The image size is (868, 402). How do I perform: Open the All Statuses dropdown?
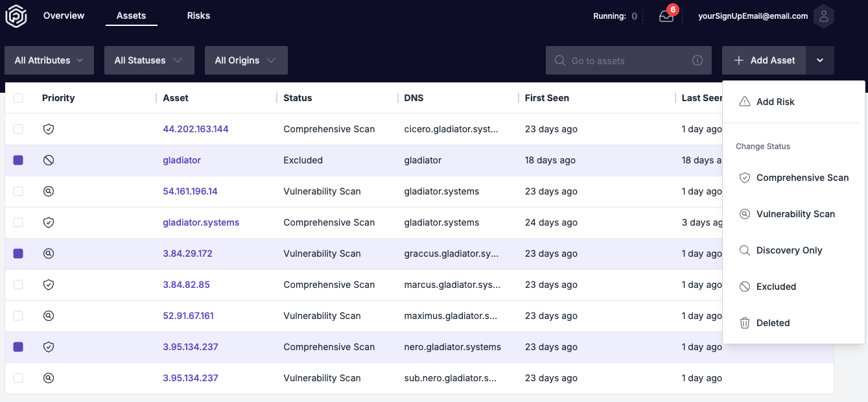pos(149,60)
